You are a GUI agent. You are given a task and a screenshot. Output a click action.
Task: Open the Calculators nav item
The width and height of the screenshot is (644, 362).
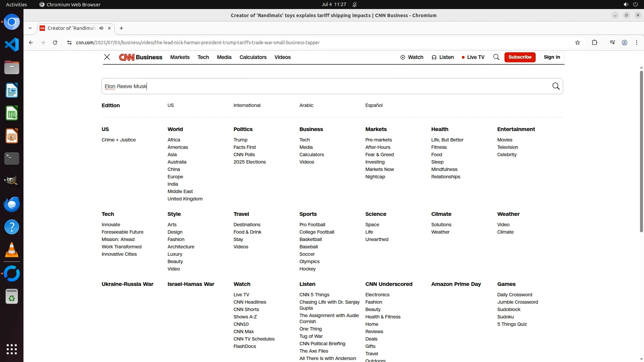tap(253, 57)
